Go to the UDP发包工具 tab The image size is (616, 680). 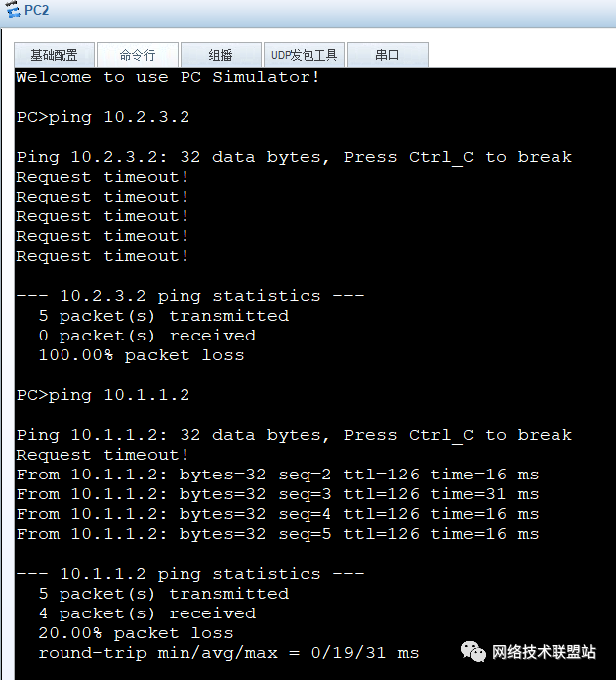(305, 55)
